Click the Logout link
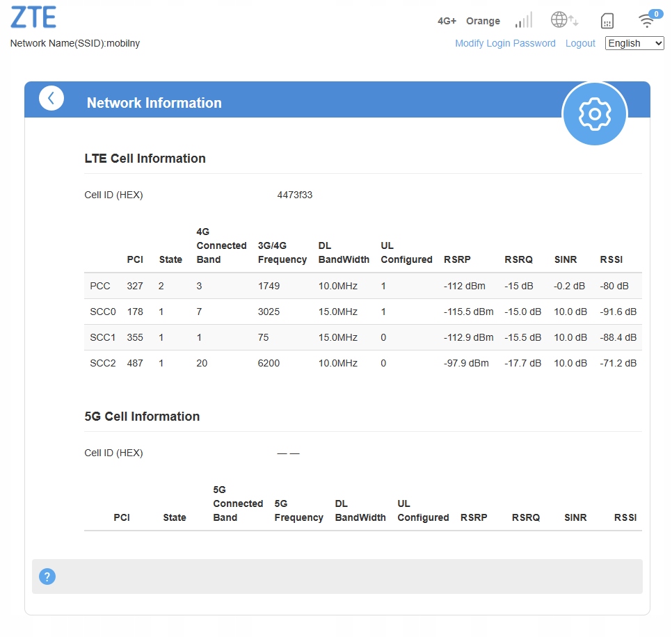The height and width of the screenshot is (637, 672). tap(580, 43)
